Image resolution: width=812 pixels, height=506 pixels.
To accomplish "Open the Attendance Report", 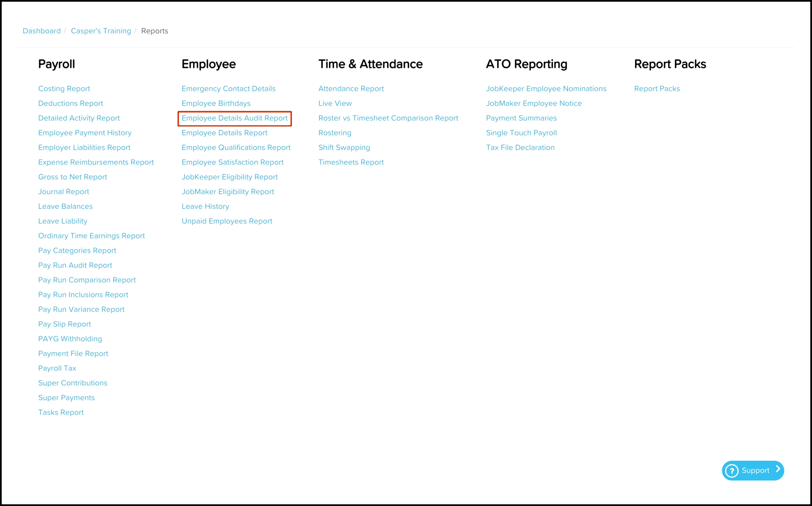I will [x=351, y=89].
